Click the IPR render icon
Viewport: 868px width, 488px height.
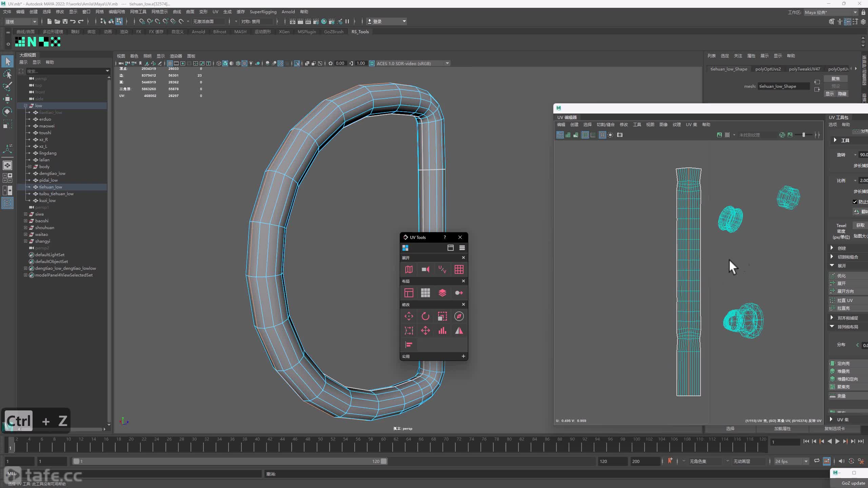tap(308, 21)
